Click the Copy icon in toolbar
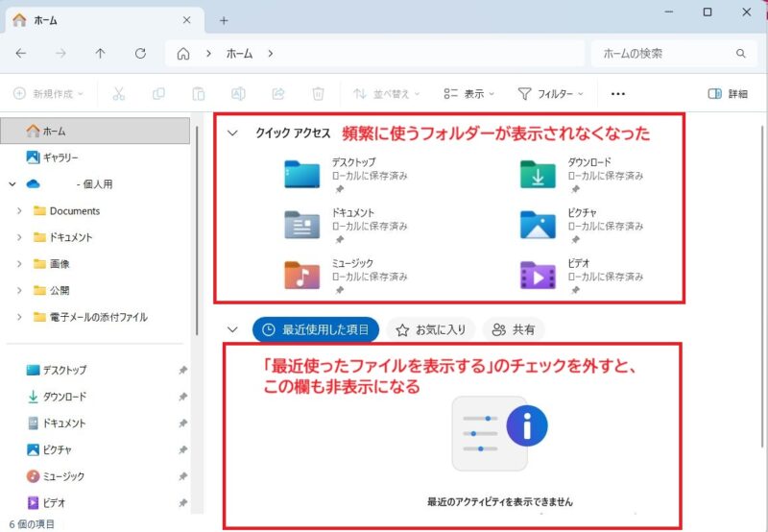The width and height of the screenshot is (768, 532). (x=158, y=93)
